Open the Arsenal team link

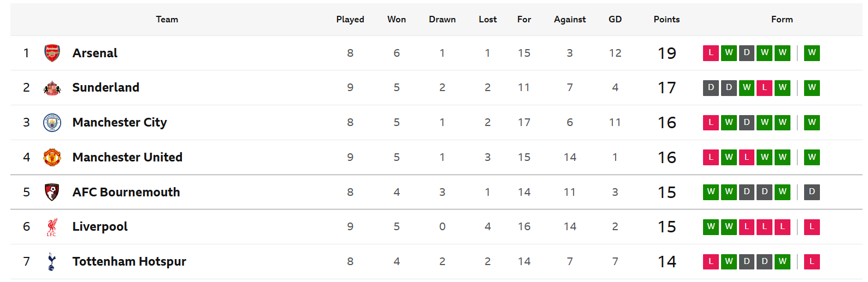click(95, 53)
